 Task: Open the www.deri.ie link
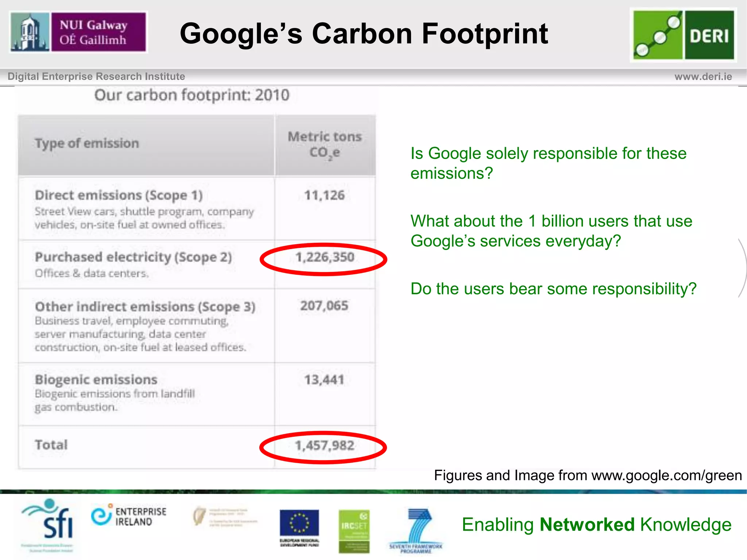pyautogui.click(x=703, y=77)
